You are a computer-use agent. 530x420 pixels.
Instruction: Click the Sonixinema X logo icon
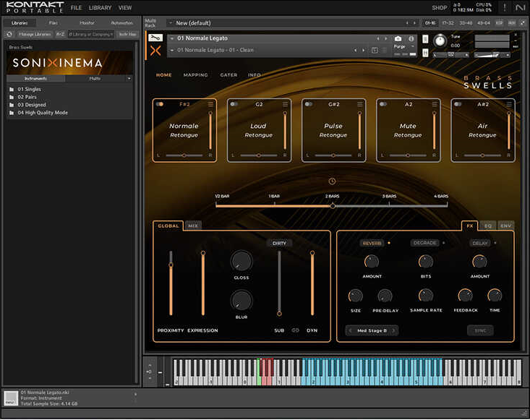pos(155,51)
